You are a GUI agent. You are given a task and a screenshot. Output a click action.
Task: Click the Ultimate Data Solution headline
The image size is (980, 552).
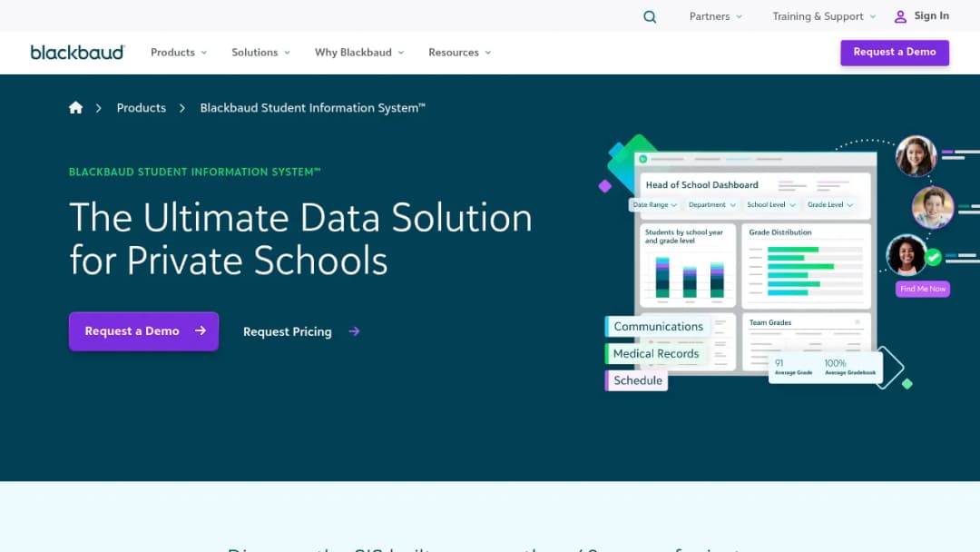pyautogui.click(x=300, y=239)
